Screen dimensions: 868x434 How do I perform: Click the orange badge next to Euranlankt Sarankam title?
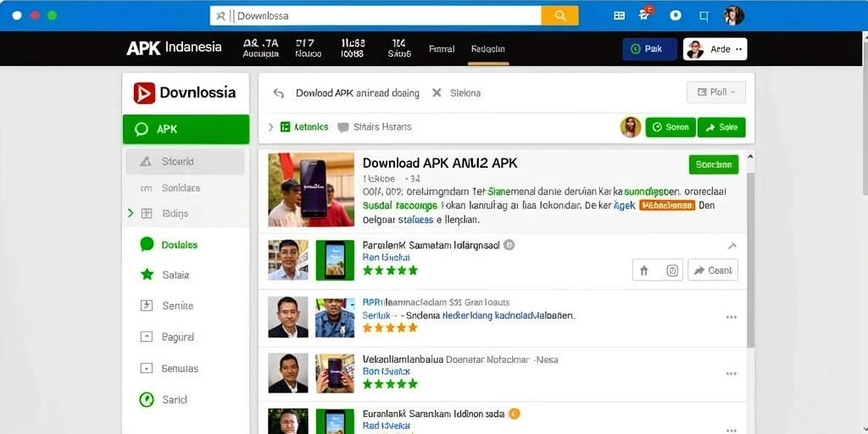515,414
